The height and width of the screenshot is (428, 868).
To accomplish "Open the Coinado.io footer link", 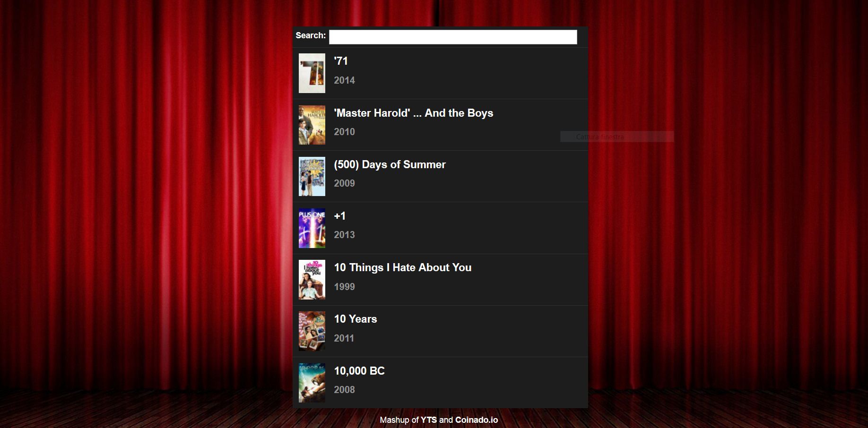I will click(x=477, y=419).
